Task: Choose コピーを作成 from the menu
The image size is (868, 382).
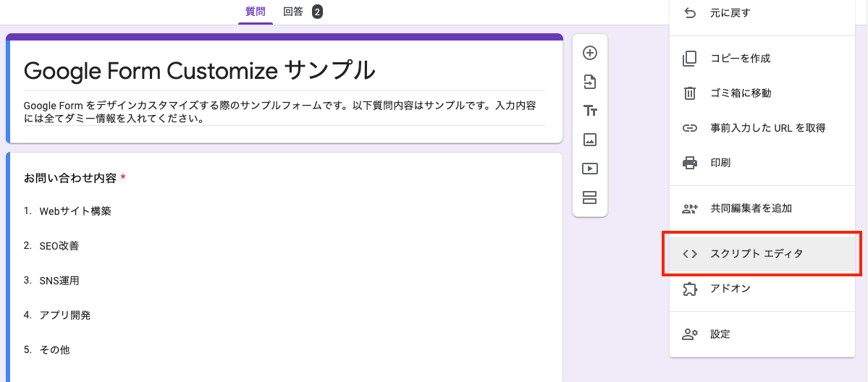Action: click(x=762, y=58)
